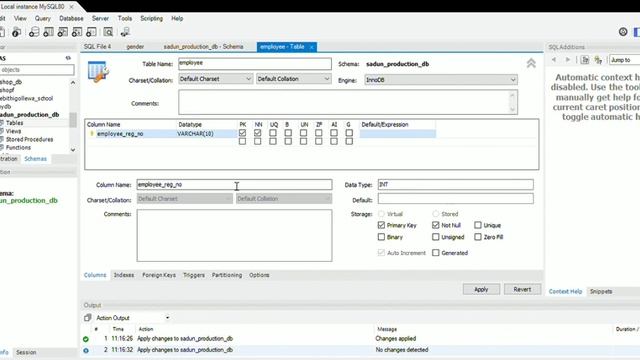Viewport: 640px width, 360px height.
Task: Uncheck the Not Null storage checkbox
Action: [x=436, y=225]
